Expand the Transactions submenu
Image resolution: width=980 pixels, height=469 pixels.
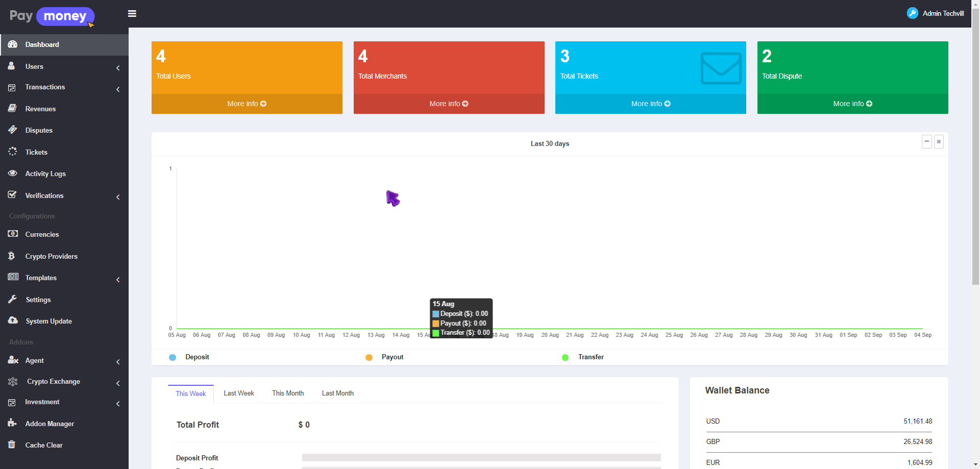(x=118, y=89)
